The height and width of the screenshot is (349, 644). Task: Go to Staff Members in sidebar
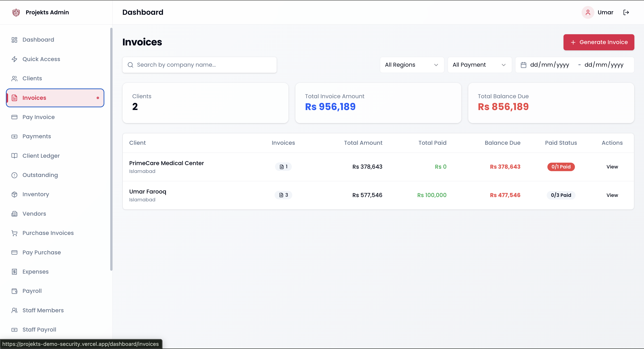(x=55, y=310)
